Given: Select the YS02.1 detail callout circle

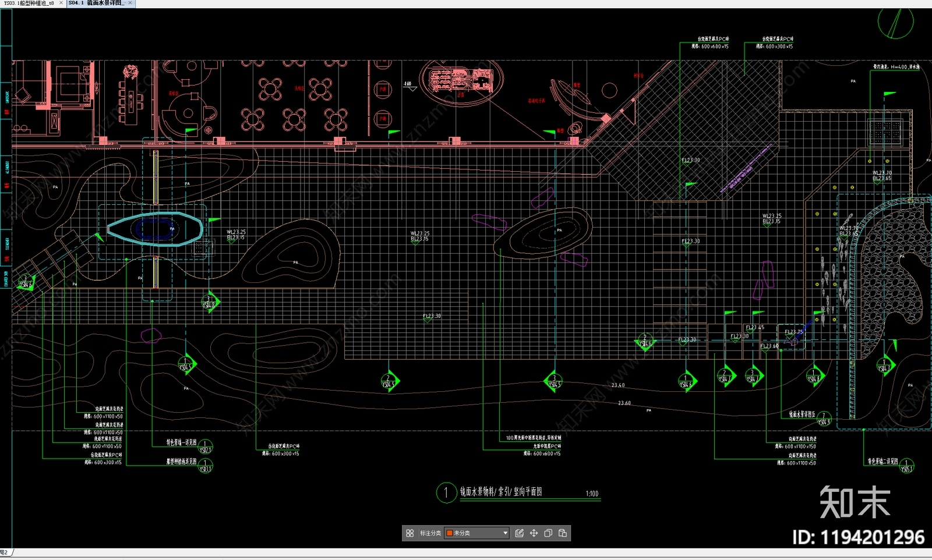Looking at the screenshot, I should (x=205, y=447).
